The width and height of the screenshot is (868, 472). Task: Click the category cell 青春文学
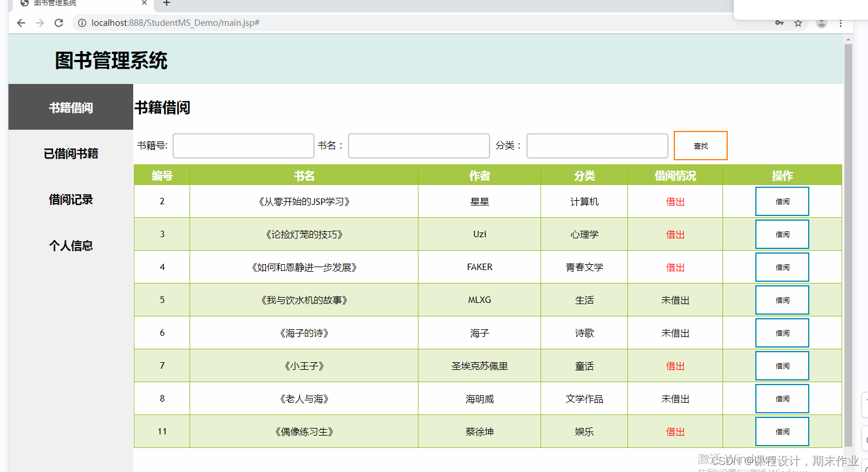click(x=585, y=267)
